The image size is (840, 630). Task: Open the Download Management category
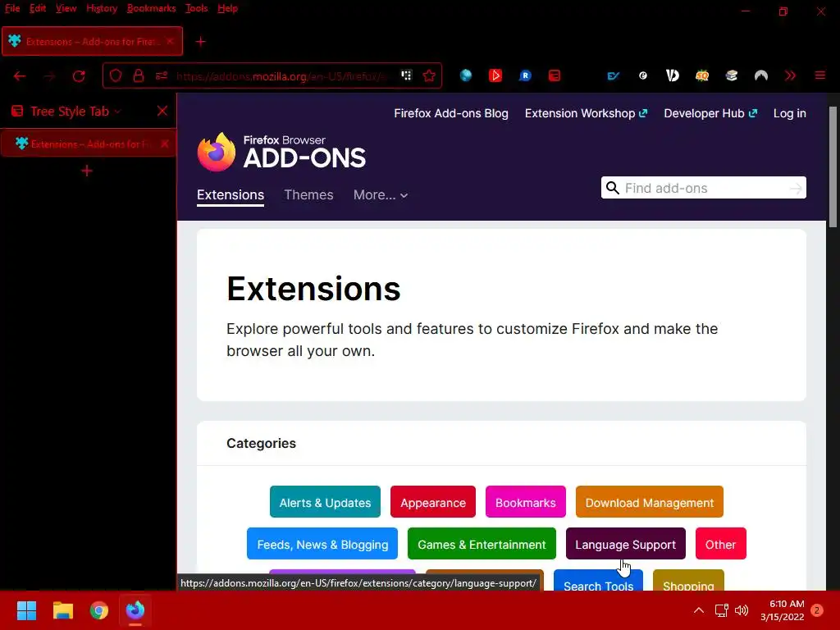click(650, 502)
